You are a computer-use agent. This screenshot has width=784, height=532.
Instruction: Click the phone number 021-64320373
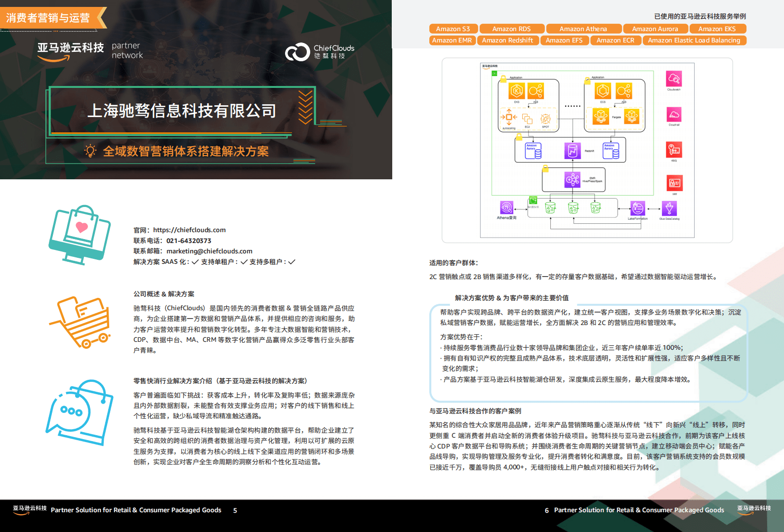tap(189, 241)
